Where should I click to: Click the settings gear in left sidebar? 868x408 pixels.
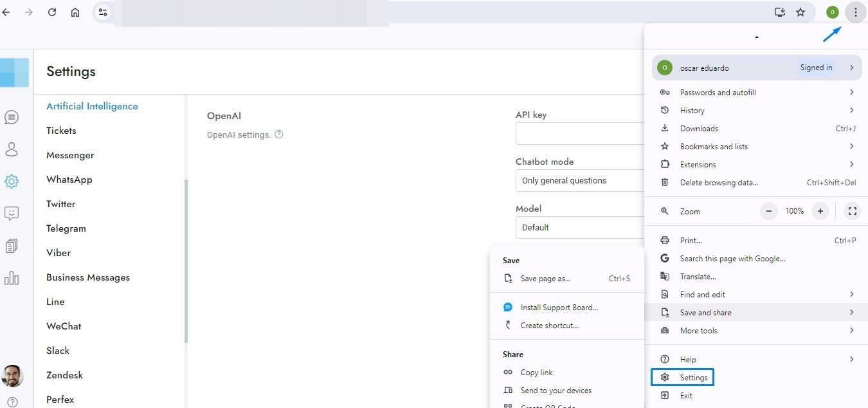point(11,181)
